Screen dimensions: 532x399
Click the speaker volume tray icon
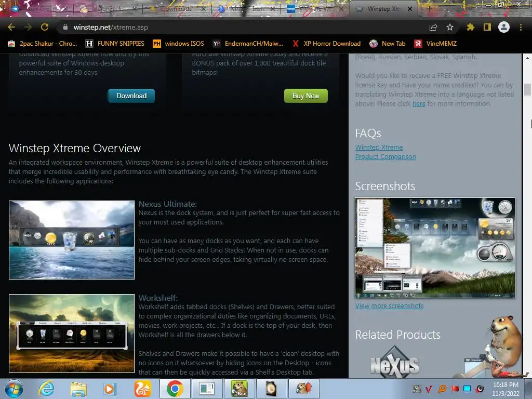click(480, 389)
